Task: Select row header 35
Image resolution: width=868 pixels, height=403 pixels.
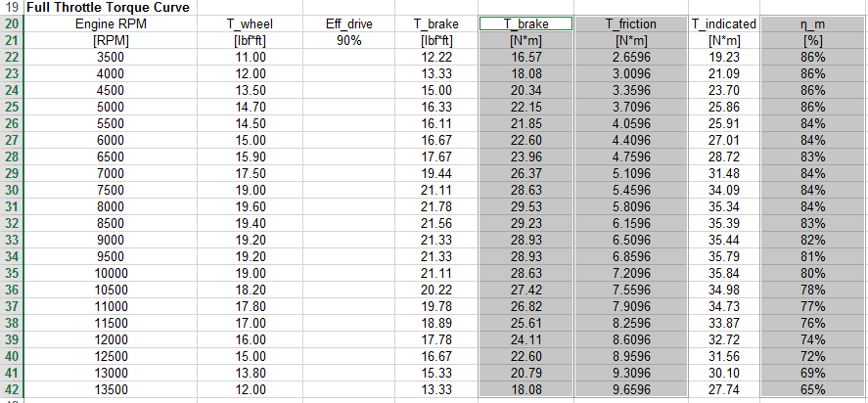Action: click(12, 273)
